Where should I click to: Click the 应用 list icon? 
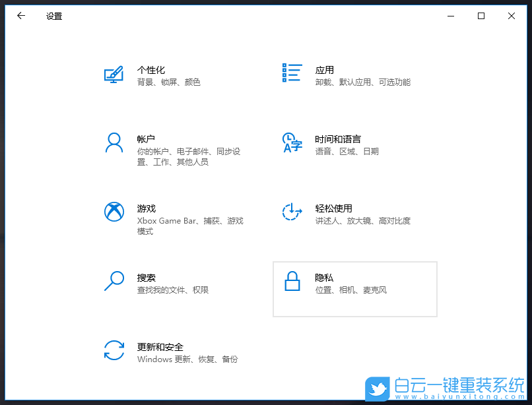pos(291,73)
